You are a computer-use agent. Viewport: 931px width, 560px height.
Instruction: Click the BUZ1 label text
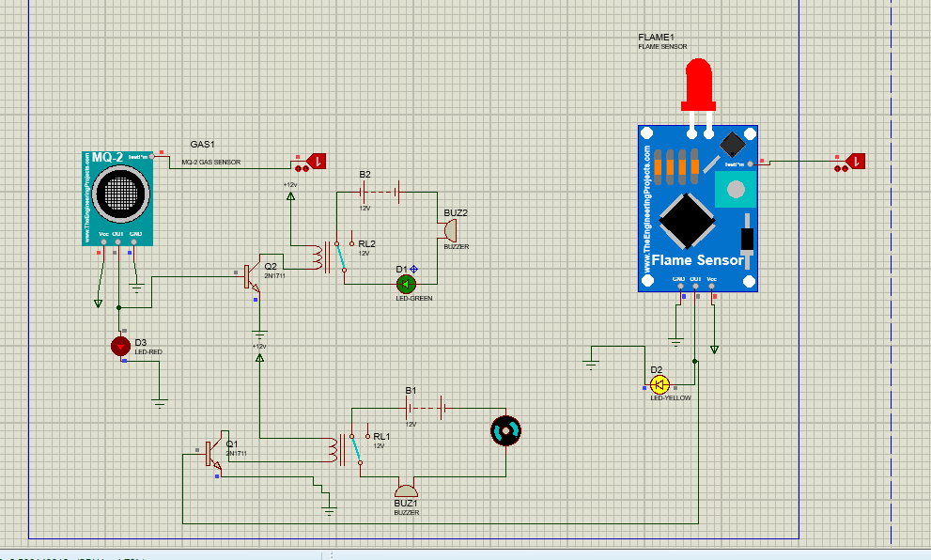406,503
